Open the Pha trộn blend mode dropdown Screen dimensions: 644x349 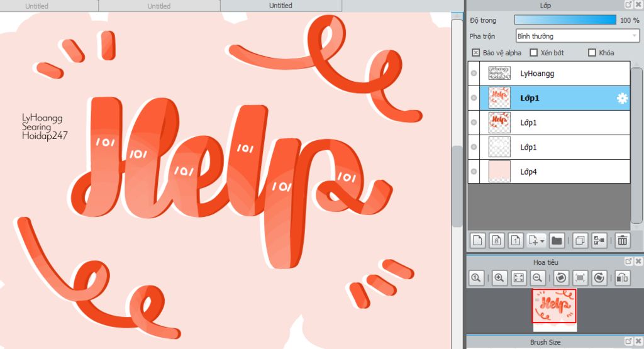[x=577, y=36]
